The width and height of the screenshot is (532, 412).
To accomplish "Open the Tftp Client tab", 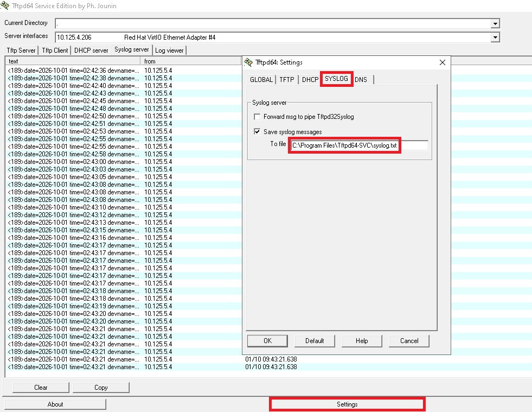I will tap(55, 50).
